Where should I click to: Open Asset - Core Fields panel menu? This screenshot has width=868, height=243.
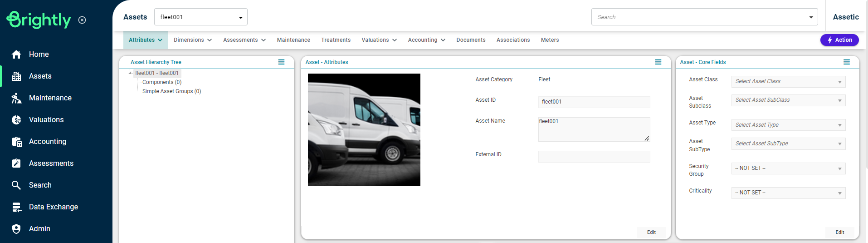(x=846, y=62)
